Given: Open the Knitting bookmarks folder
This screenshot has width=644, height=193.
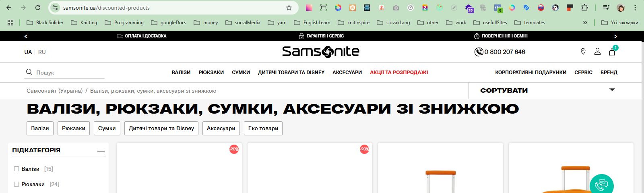Looking at the screenshot, I should point(84,23).
